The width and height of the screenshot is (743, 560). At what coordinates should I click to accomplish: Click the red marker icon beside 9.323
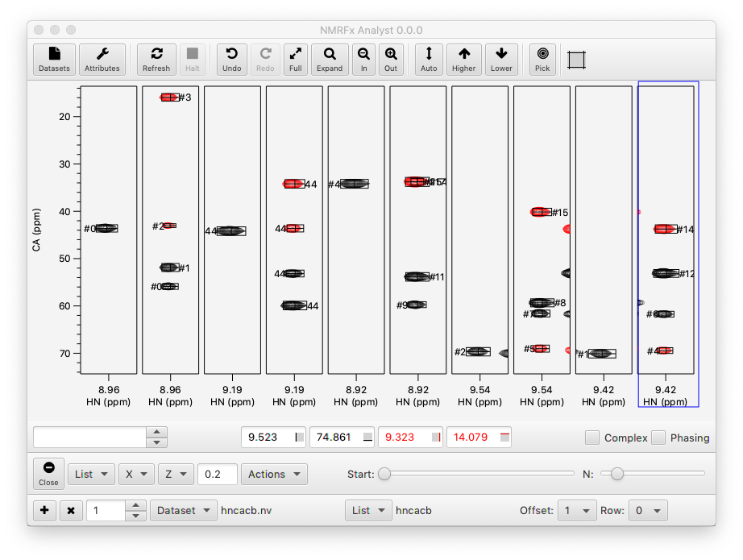click(x=437, y=438)
